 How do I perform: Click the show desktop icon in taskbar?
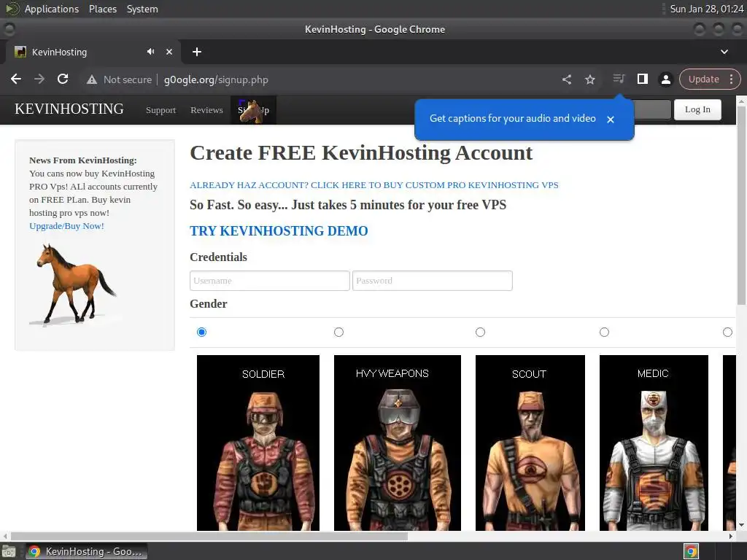pyautogui.click(x=8, y=551)
